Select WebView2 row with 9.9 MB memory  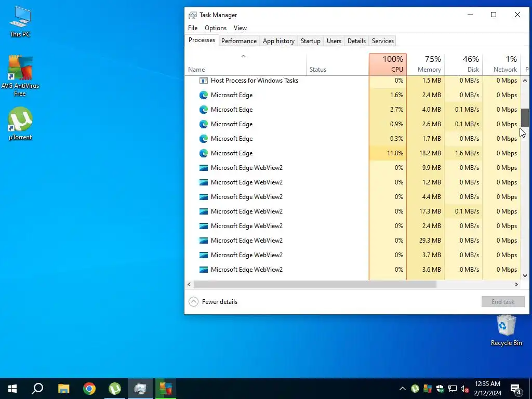[353, 168]
